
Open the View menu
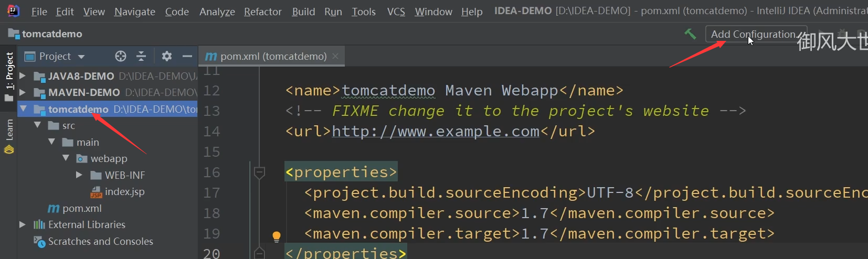pyautogui.click(x=94, y=12)
